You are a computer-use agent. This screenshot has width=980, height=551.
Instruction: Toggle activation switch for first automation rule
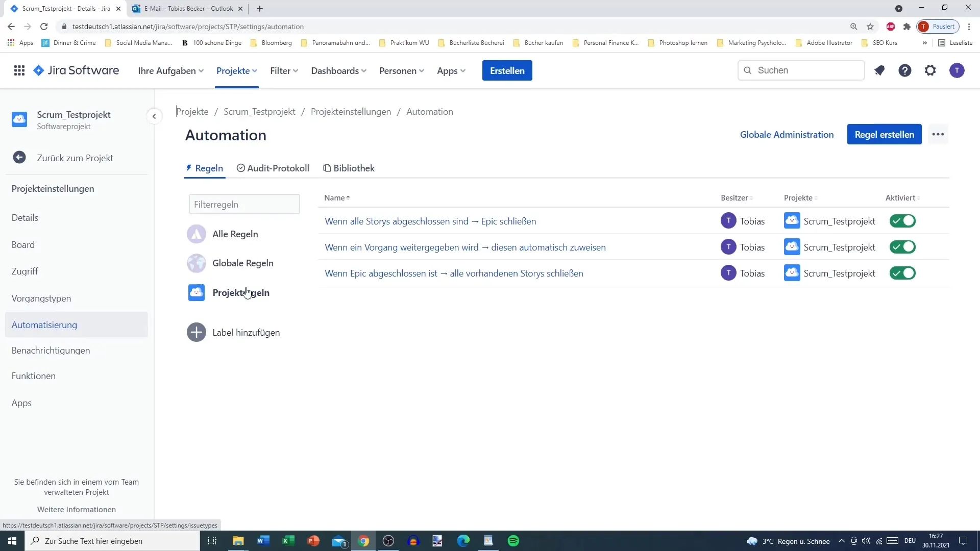902,221
